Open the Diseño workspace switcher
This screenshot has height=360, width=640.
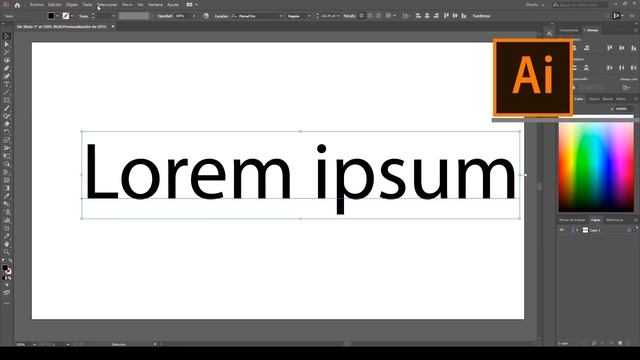535,5
